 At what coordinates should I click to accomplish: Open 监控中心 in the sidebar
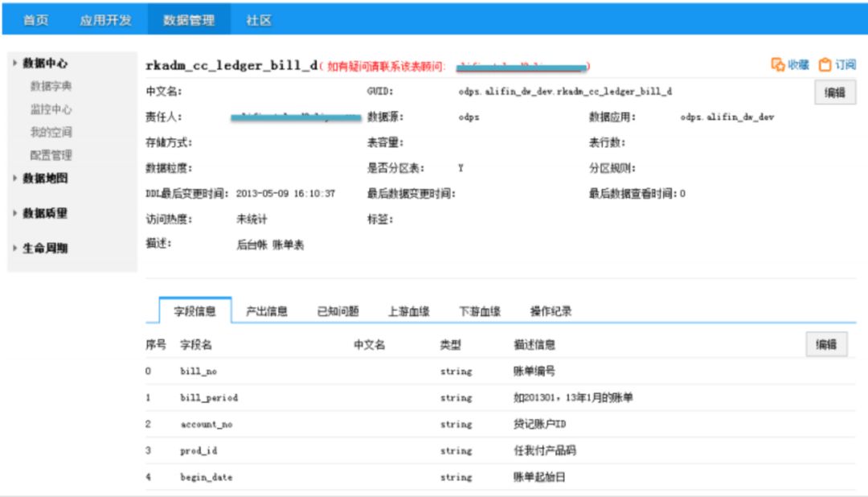pos(51,109)
